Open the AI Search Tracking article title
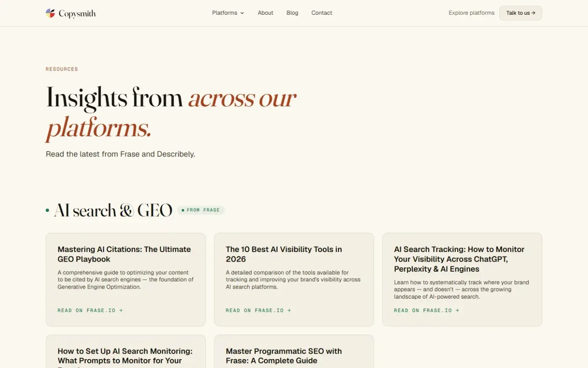588x368 pixels. pyautogui.click(x=459, y=259)
